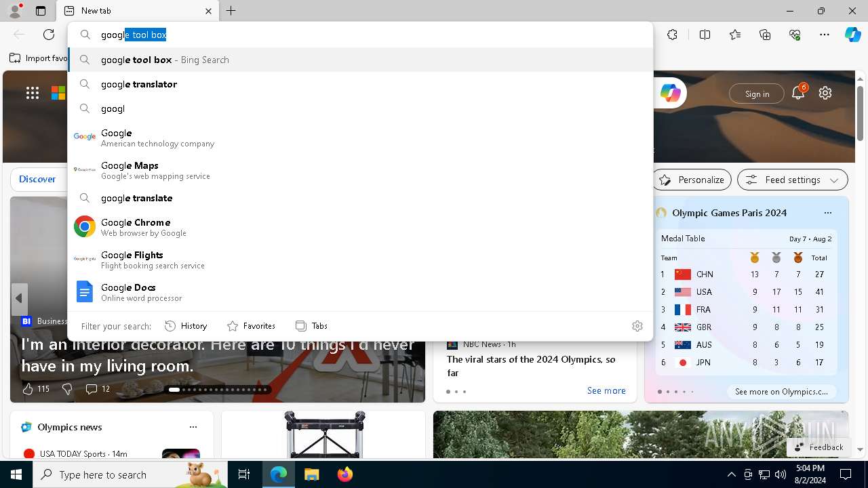Open Task View in taskbar
Image resolution: width=868 pixels, height=488 pixels.
coord(244,474)
